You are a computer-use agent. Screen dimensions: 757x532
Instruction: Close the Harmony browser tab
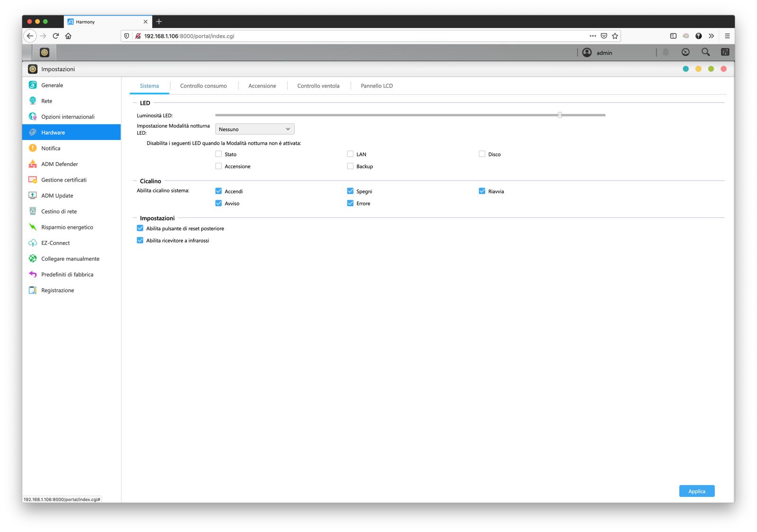pos(145,22)
